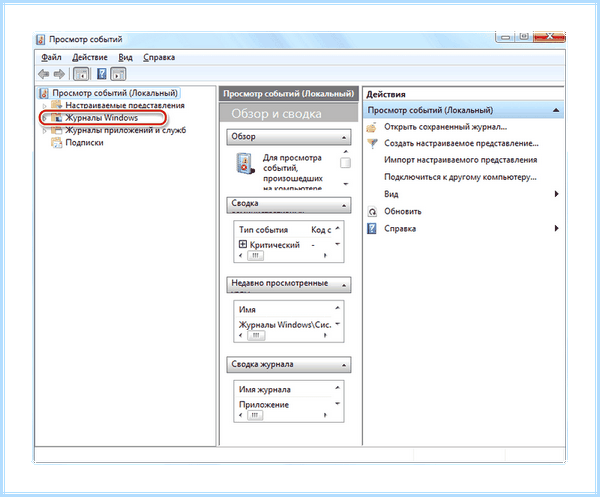
Task: Select 'Журналы Windows' tree item
Action: [x=101, y=118]
